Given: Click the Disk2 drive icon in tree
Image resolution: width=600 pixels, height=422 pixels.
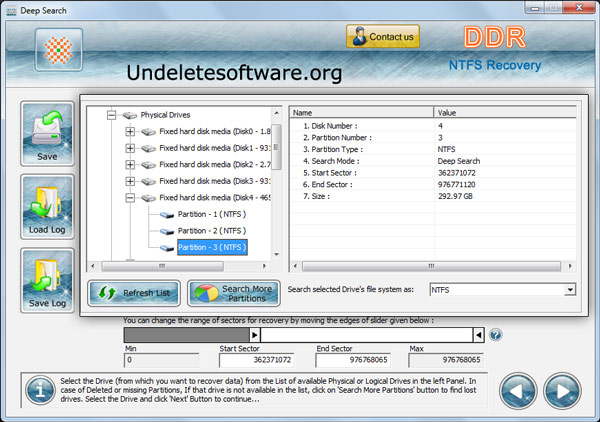Looking at the screenshot, I should point(148,165).
